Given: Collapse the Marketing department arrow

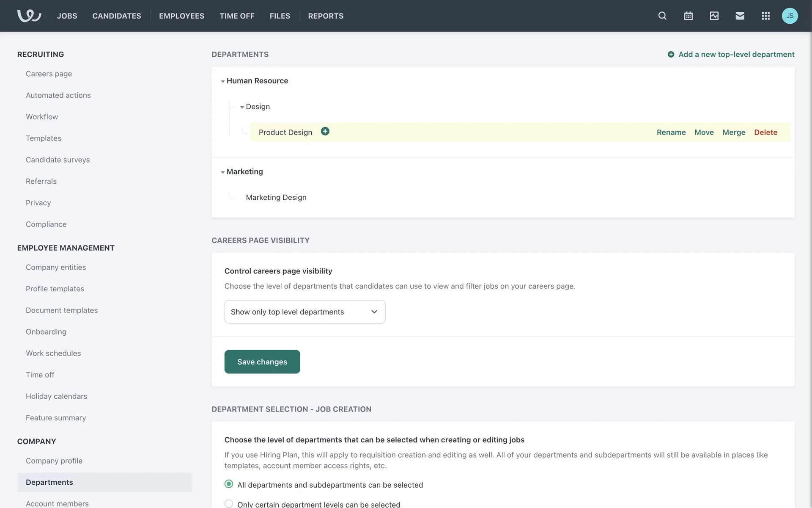Looking at the screenshot, I should tap(222, 172).
